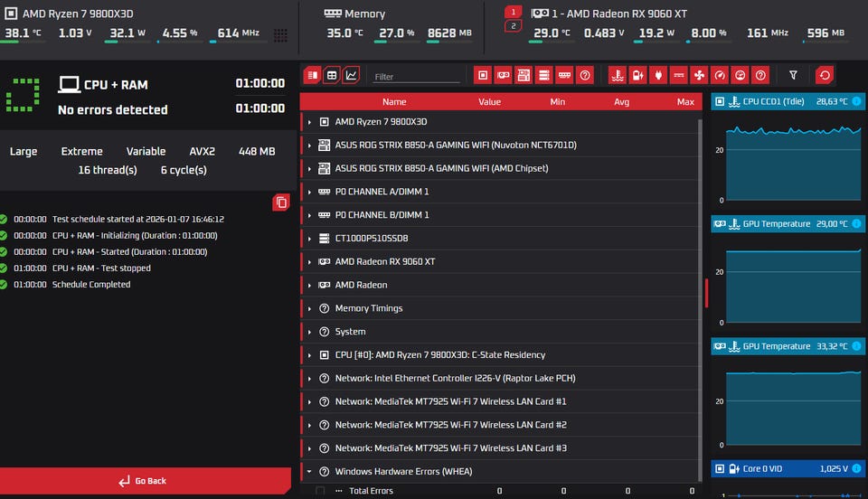Toggle the temperature sensors filter icon
The image size is (868, 499).
coord(618,75)
